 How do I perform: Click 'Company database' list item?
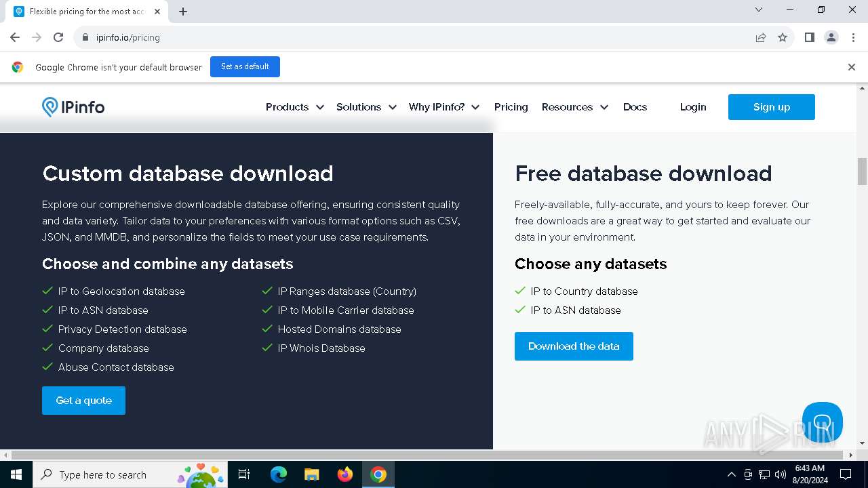[x=104, y=348]
